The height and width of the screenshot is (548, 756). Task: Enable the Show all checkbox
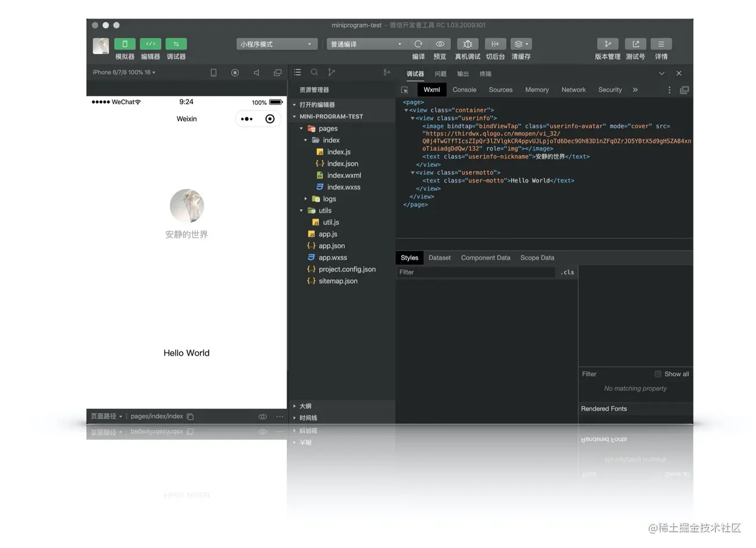click(657, 374)
